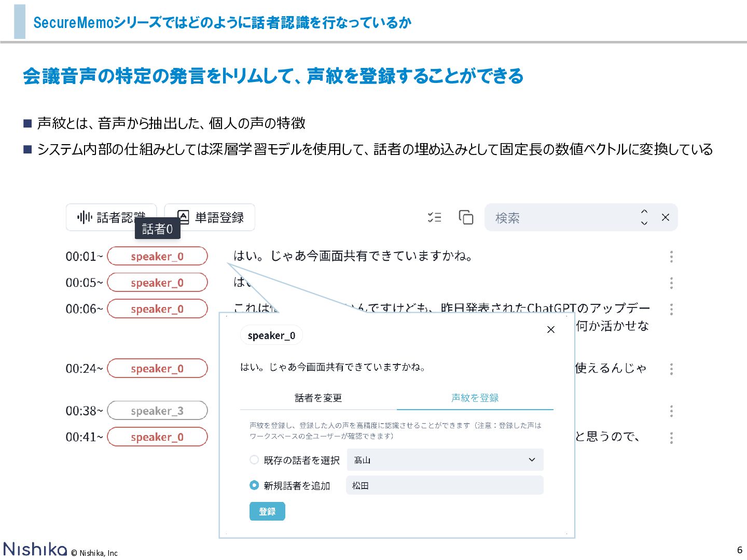Open the more options menu for the 00:05 row
This screenshot has height=560, width=747.
(671, 283)
